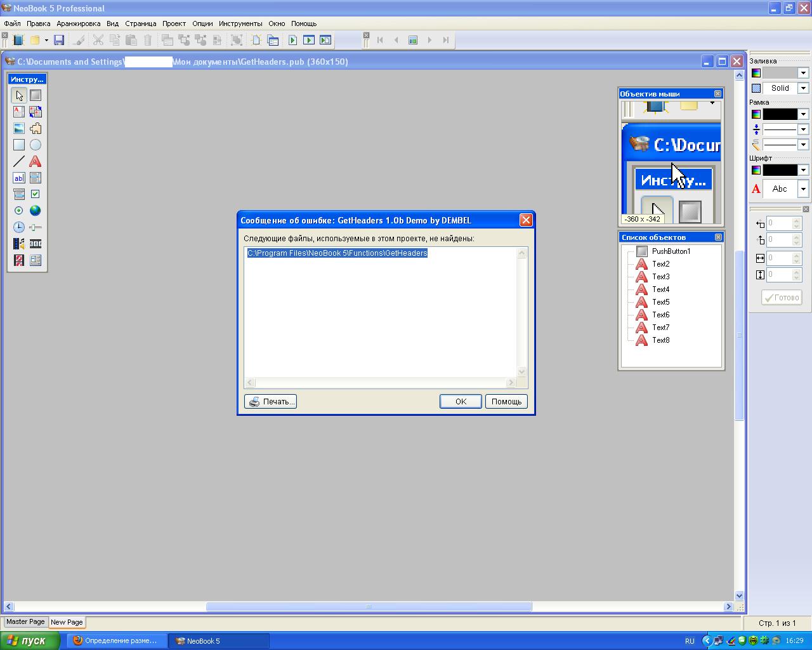The image size is (812, 650).
Task: Click the Open folder toolbar icon
Action: pos(35,40)
